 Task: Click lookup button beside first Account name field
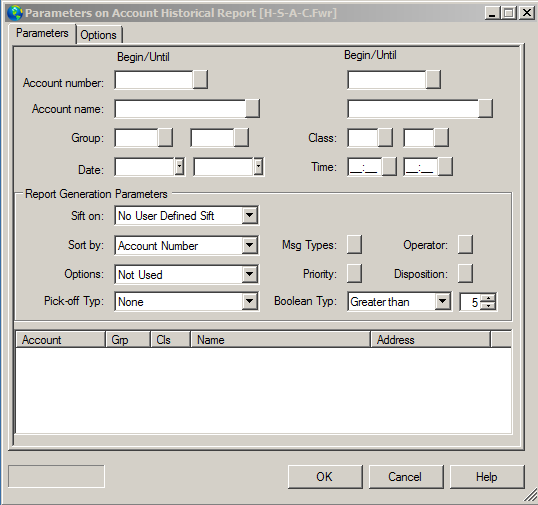(x=252, y=108)
